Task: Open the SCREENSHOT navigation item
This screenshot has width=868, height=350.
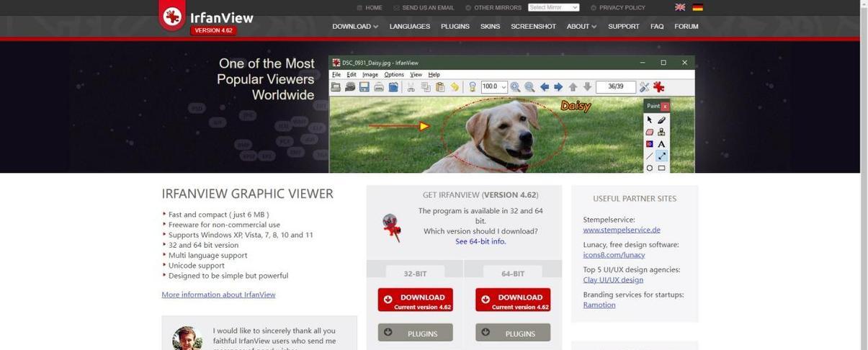Action: pos(534,26)
